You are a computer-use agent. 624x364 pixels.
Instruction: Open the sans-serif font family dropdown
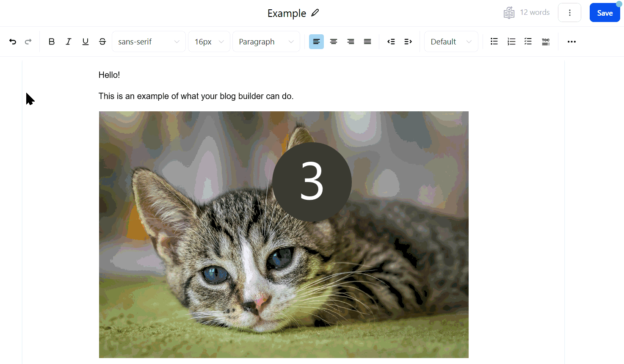click(149, 41)
